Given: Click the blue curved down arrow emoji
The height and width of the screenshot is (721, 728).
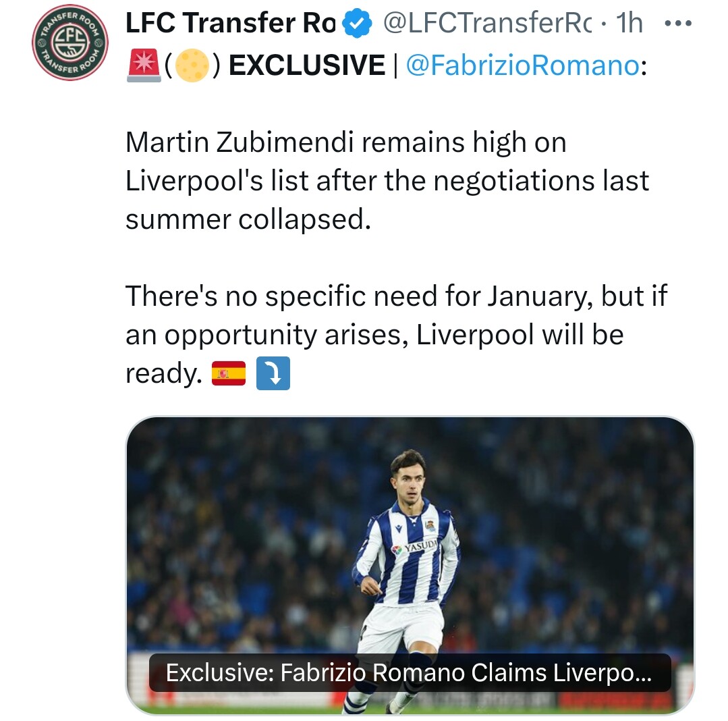Looking at the screenshot, I should 273,373.
